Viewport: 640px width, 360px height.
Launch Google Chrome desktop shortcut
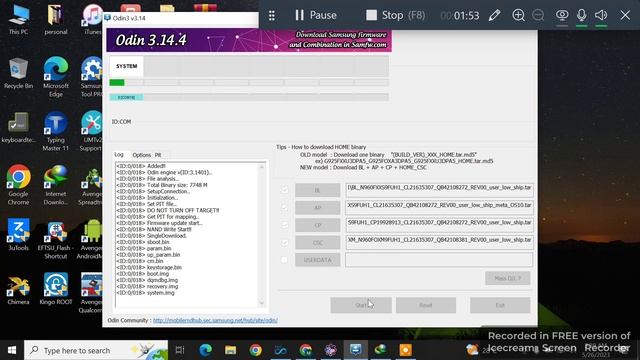pyautogui.click(x=18, y=185)
